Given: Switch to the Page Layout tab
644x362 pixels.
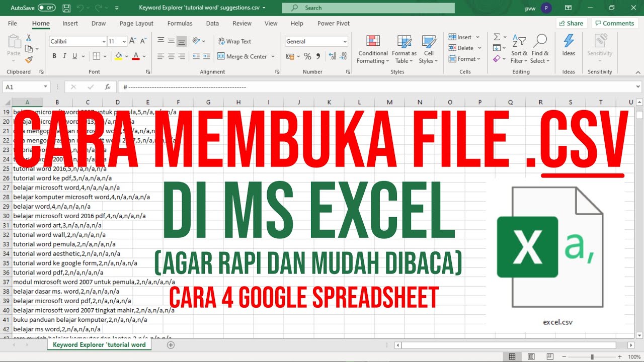Looking at the screenshot, I should pyautogui.click(x=136, y=23).
